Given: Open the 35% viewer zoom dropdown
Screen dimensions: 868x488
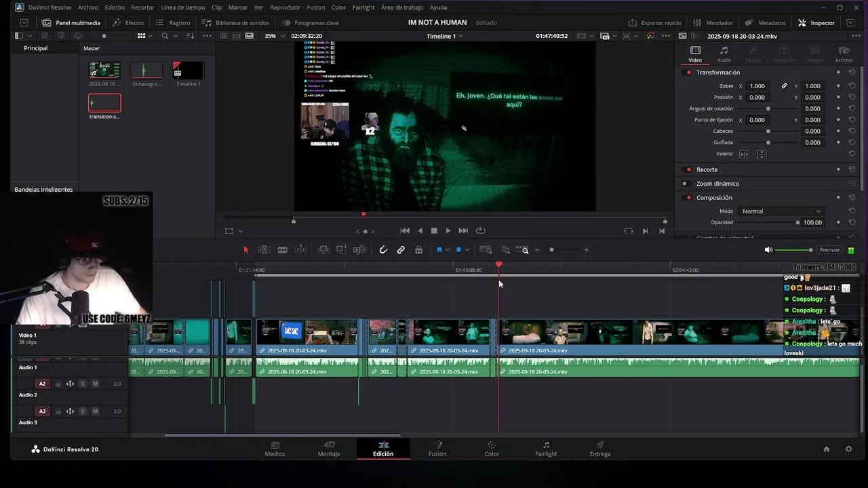Looking at the screenshot, I should pos(275,36).
